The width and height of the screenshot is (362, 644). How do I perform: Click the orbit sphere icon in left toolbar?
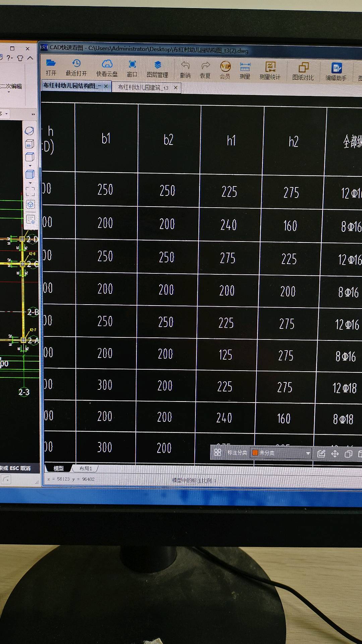(29, 131)
